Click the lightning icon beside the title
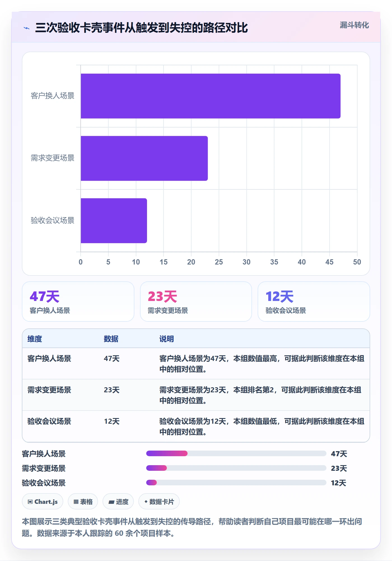 pyautogui.click(x=27, y=28)
